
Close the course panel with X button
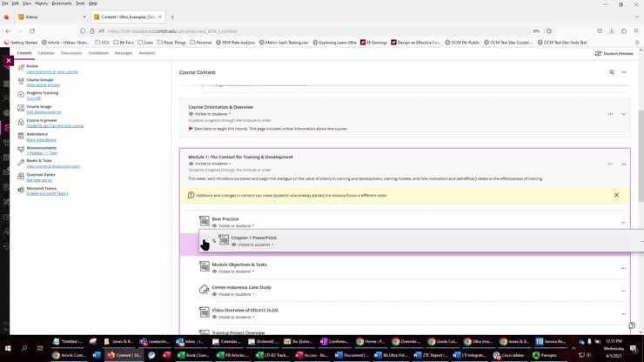coord(9,61)
